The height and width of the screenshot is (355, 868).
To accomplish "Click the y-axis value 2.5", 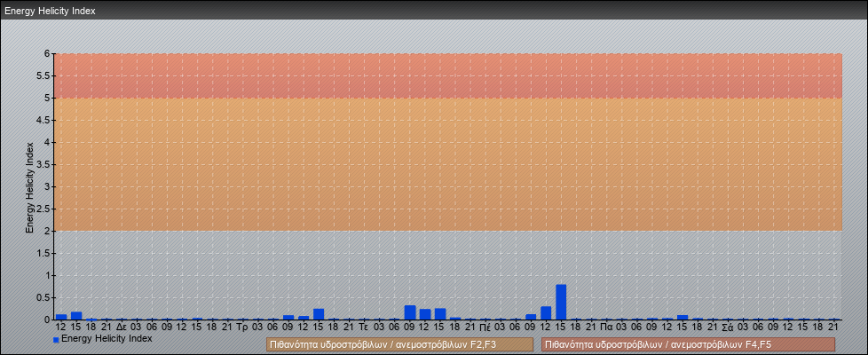I will click(x=43, y=209).
